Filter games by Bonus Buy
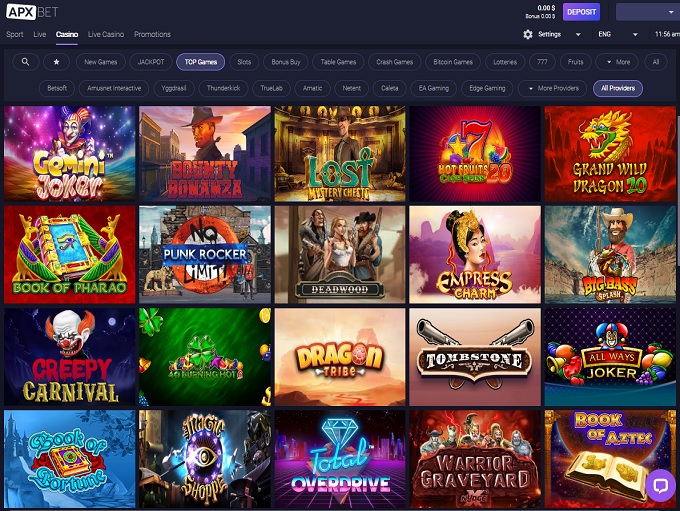Viewport: 680px width, 511px height. coord(286,62)
